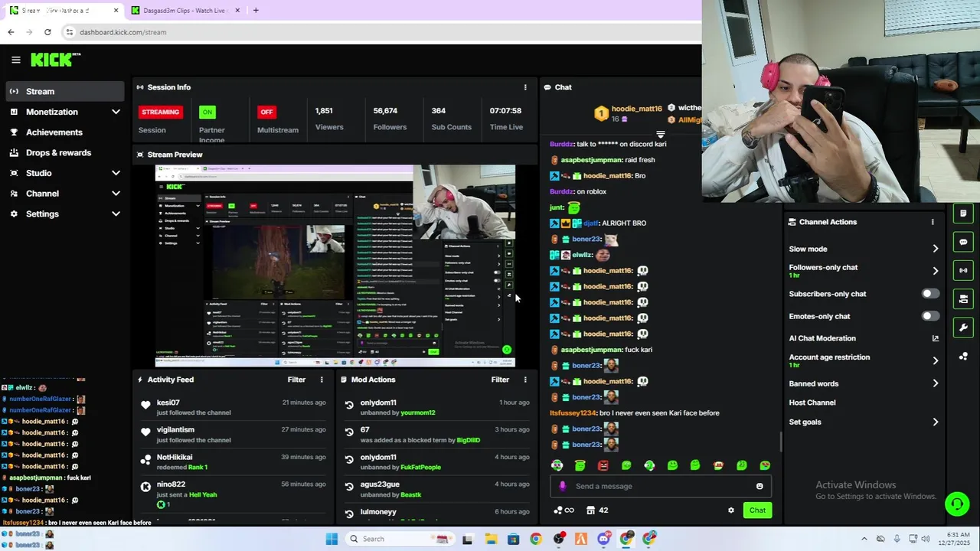Image resolution: width=980 pixels, height=551 pixels.
Task: Open the hamburger menu beside the Kick logo
Action: coord(15,60)
